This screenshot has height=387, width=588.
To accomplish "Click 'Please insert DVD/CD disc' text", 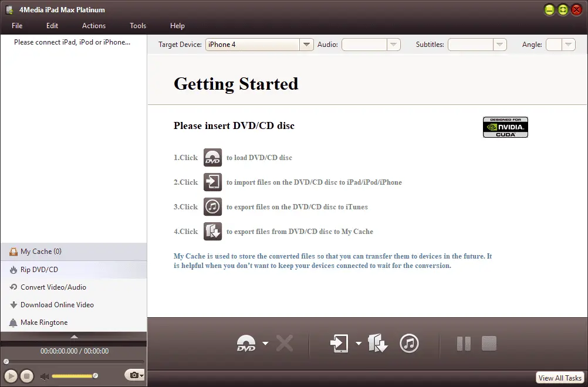I will coord(234,125).
